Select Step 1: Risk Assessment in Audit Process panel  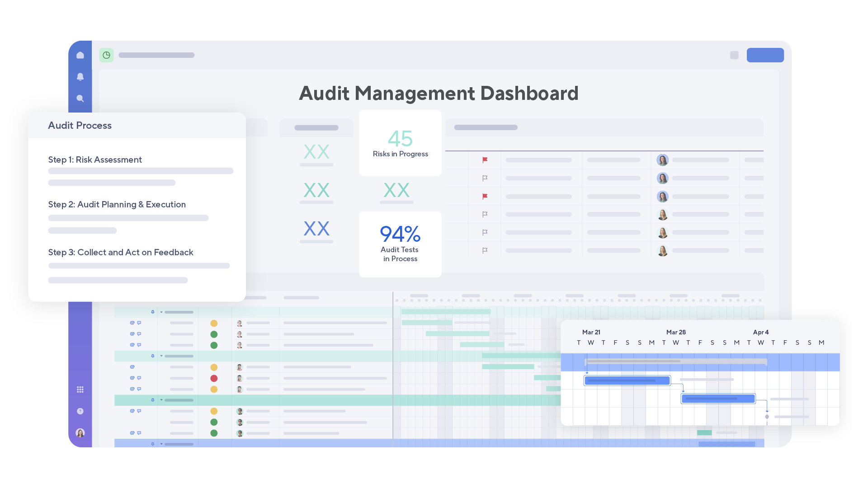click(95, 160)
